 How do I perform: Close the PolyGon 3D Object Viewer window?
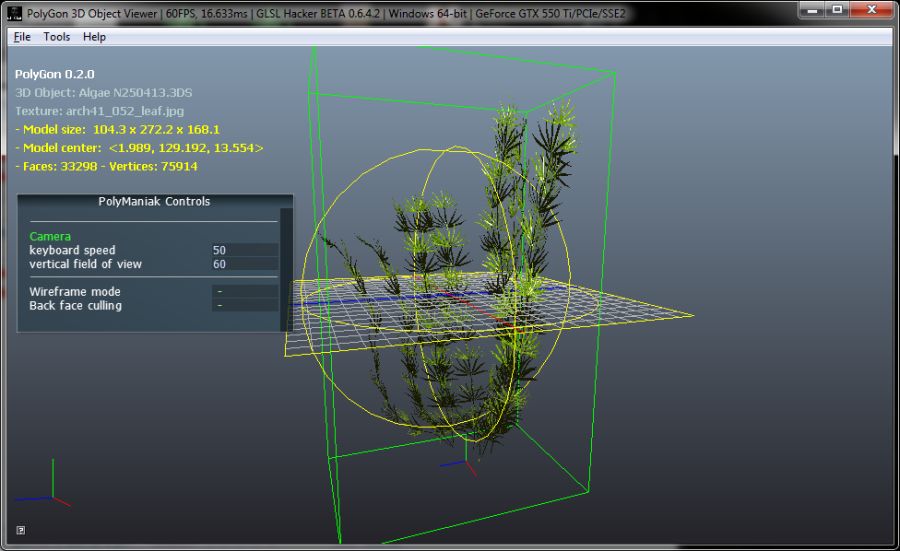click(870, 10)
